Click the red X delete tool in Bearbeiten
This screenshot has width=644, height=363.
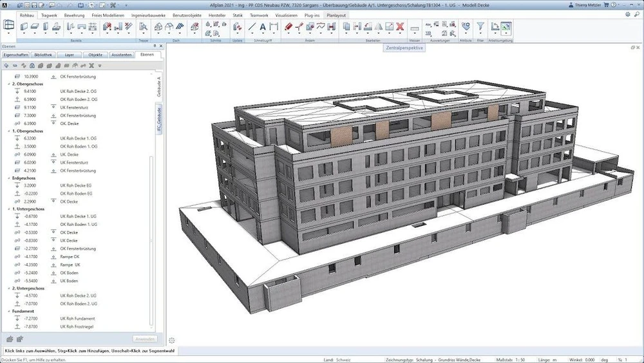pos(399,27)
